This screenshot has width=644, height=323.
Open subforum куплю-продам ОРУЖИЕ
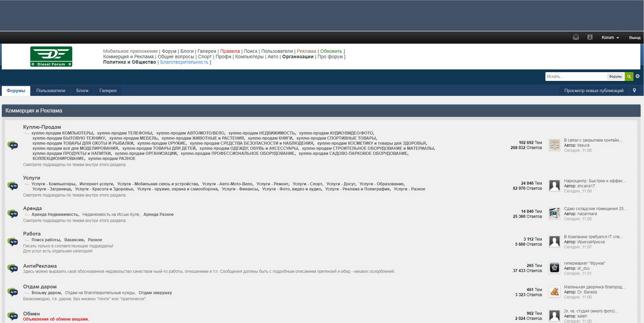pyautogui.click(x=161, y=143)
